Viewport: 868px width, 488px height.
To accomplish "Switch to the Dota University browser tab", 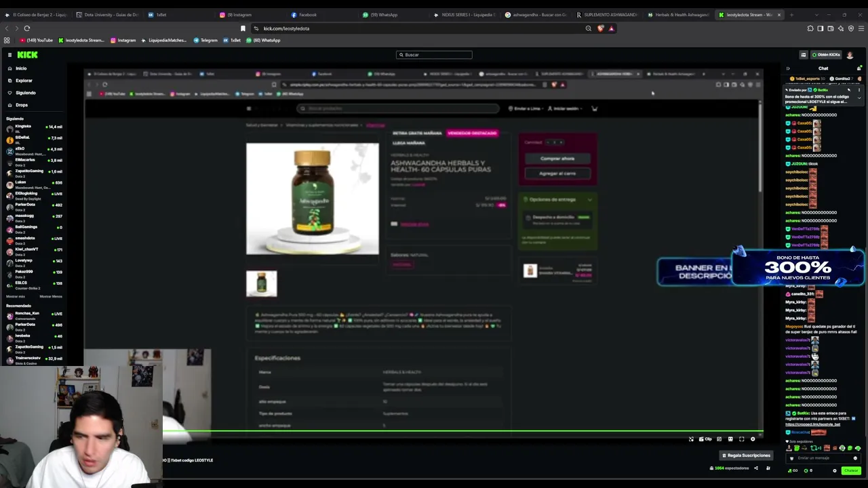I will [x=106, y=15].
